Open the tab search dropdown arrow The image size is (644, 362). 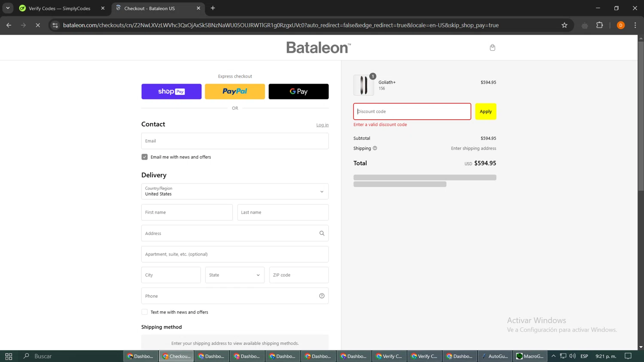pyautogui.click(x=8, y=8)
